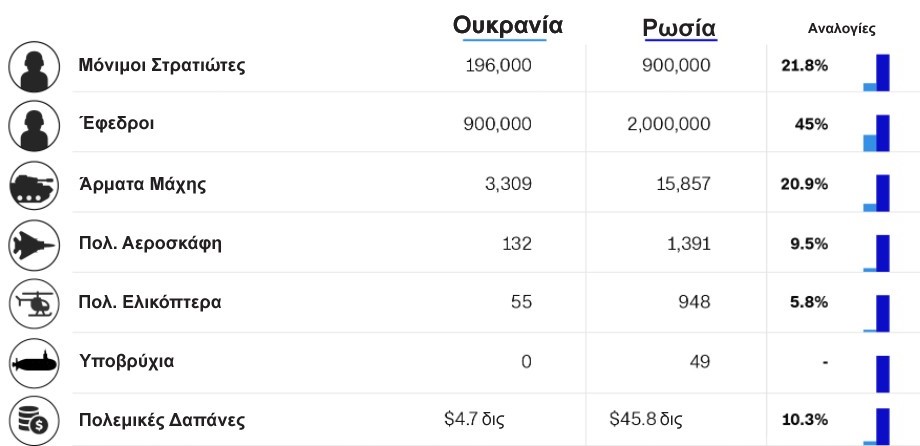Click the 45% ratio bar chart
Screen dimensions: 920x446
point(876,133)
